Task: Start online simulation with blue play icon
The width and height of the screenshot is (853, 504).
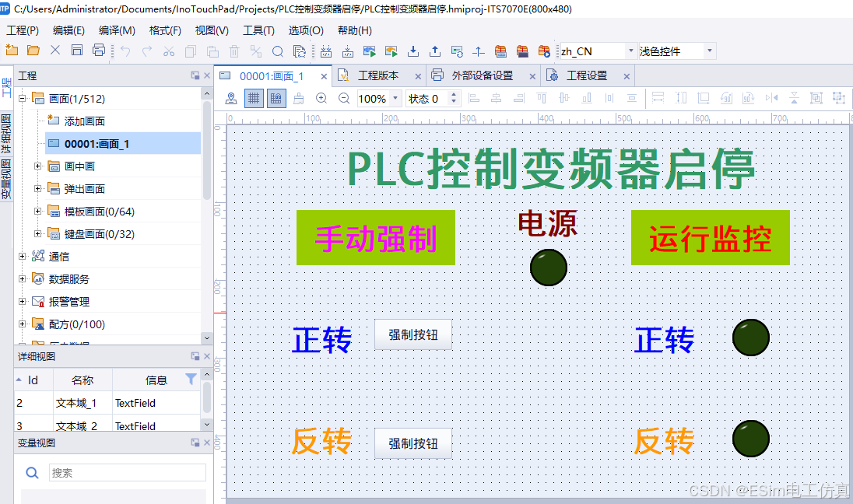Action: point(370,51)
